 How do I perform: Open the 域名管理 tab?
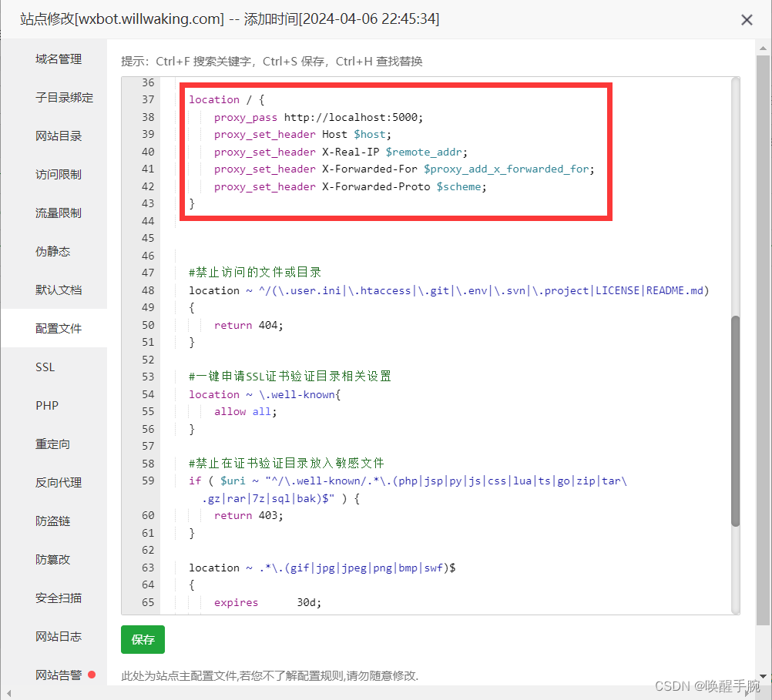pos(59,59)
